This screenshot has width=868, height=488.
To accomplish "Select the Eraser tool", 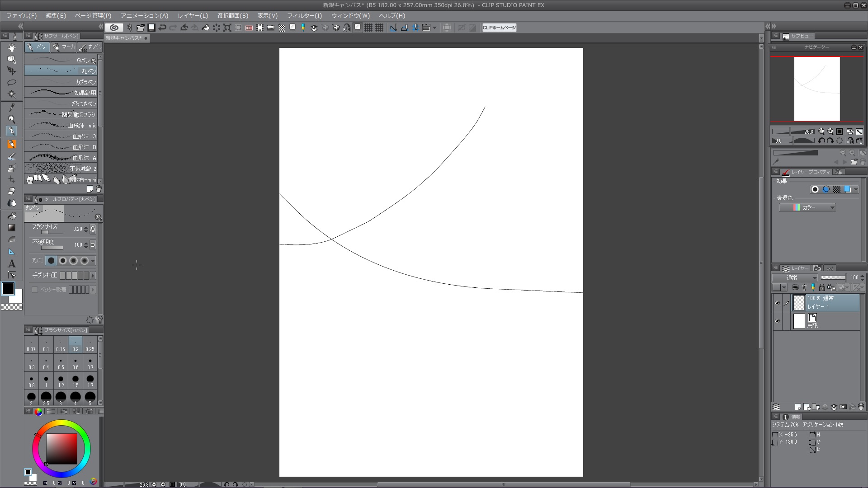I will [x=12, y=191].
